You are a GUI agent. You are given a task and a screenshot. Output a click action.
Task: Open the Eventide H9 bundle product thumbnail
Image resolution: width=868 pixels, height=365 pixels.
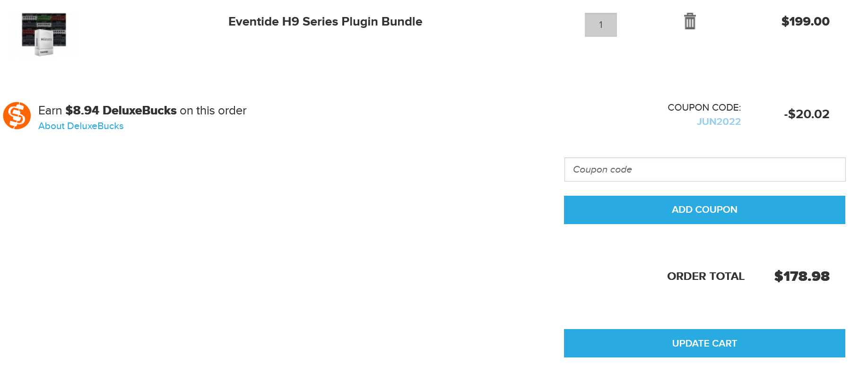(44, 34)
